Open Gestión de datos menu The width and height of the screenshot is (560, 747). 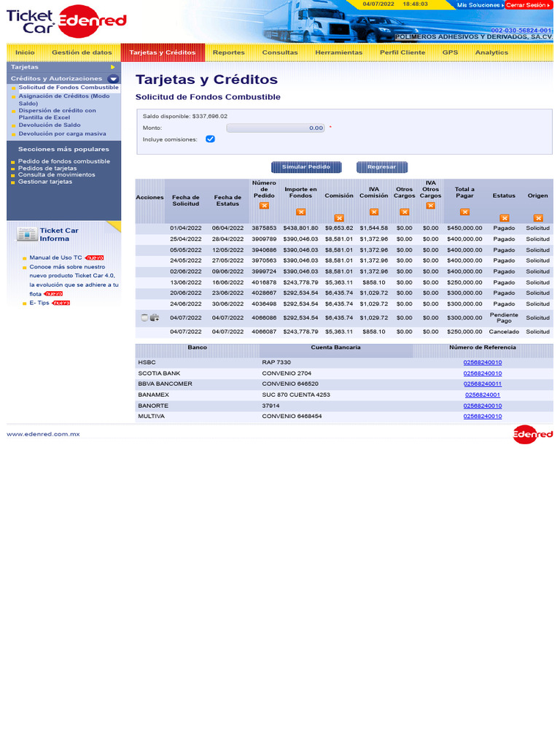(x=82, y=53)
